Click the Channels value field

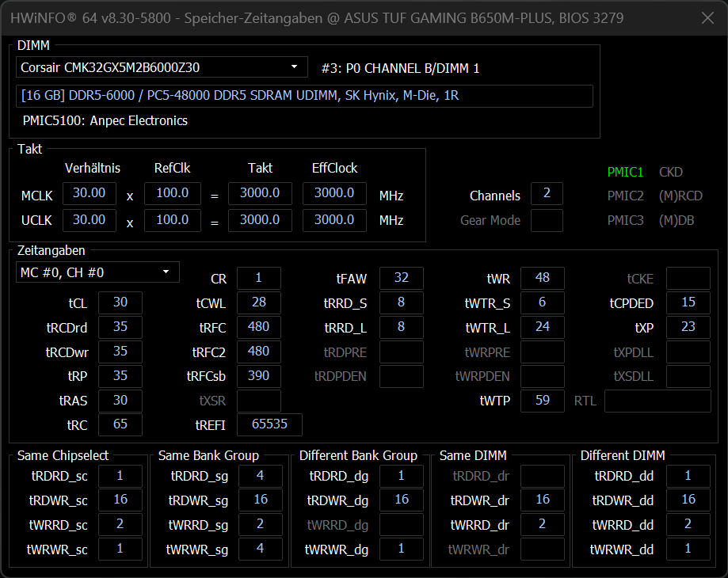click(x=547, y=193)
